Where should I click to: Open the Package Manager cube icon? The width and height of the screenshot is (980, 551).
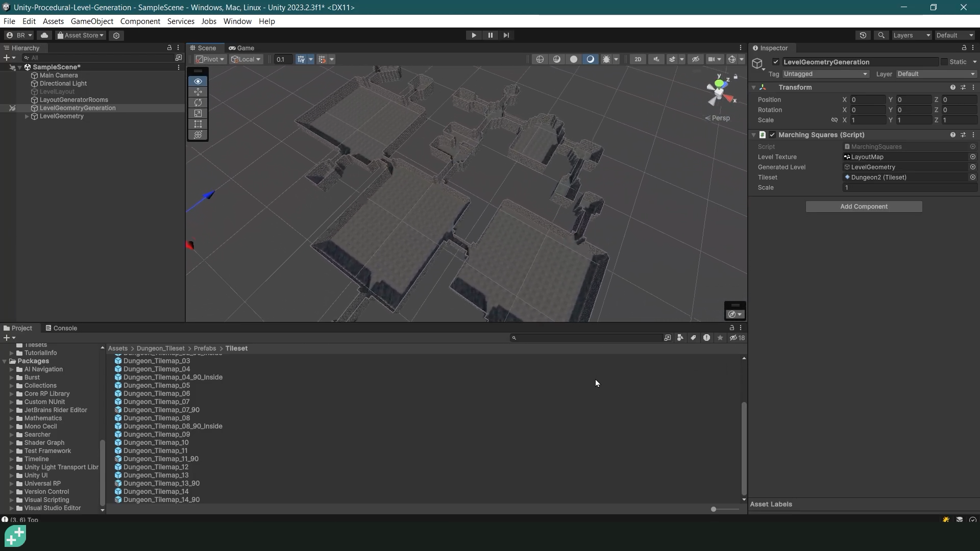pyautogui.click(x=116, y=35)
